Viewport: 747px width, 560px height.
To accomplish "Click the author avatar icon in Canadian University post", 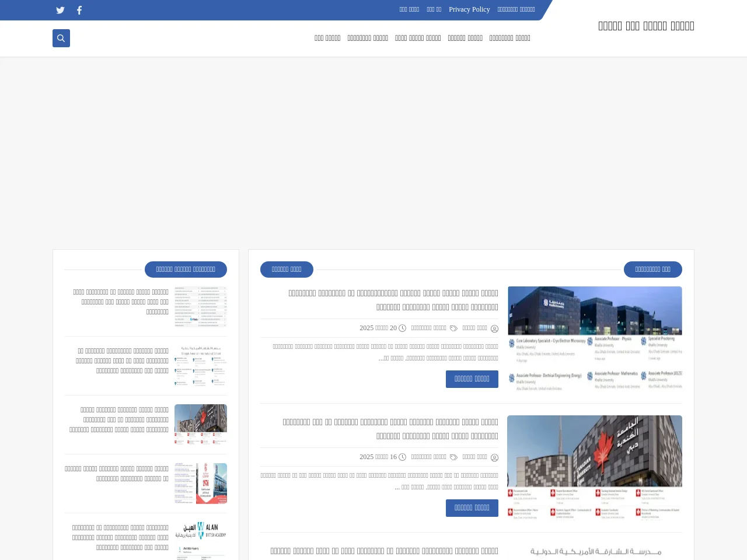I will [x=494, y=457].
